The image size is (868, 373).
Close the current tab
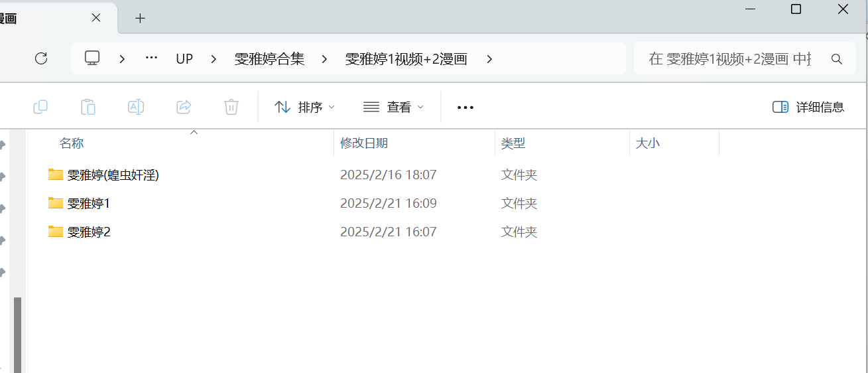tap(96, 18)
